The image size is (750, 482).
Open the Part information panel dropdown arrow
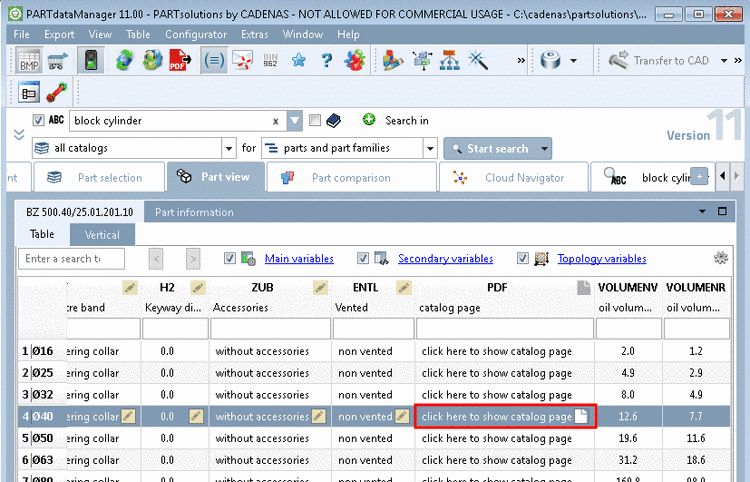coord(702,211)
